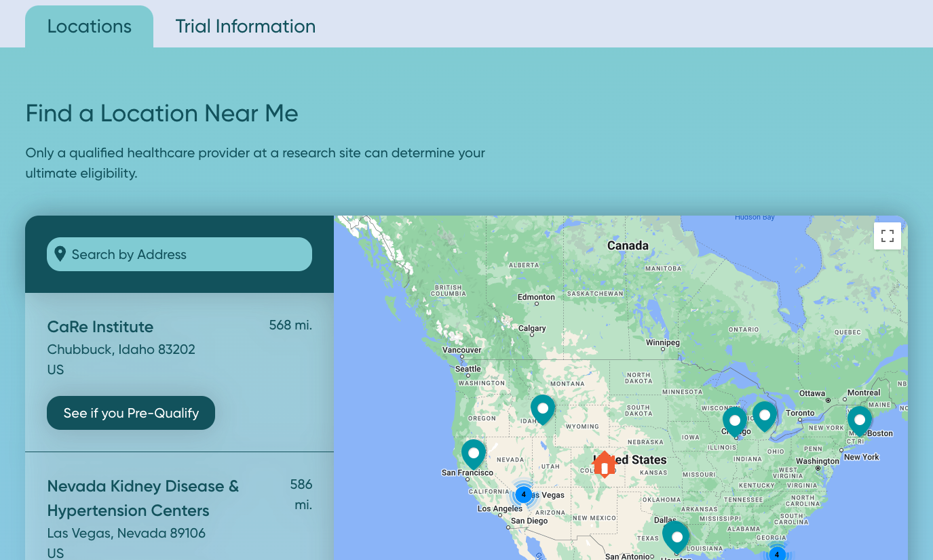Click the location pin icon in search box
Viewport: 933px width, 560px height.
pyautogui.click(x=60, y=254)
